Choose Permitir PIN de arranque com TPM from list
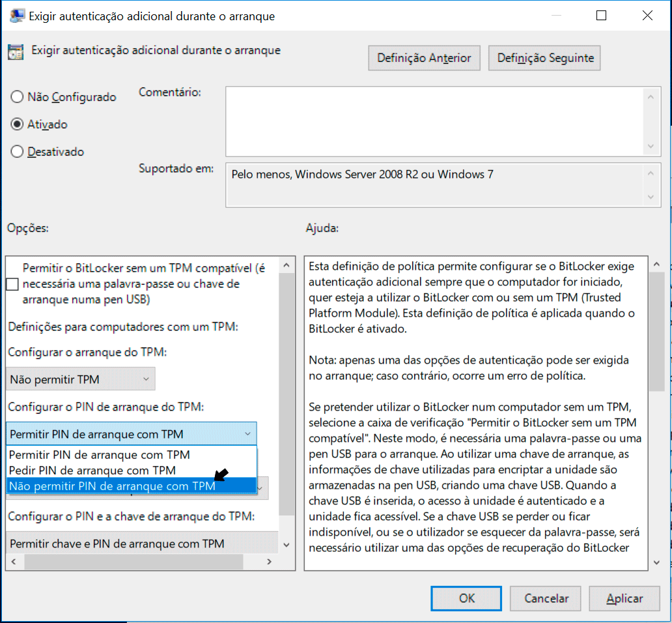The image size is (672, 623). point(132,454)
